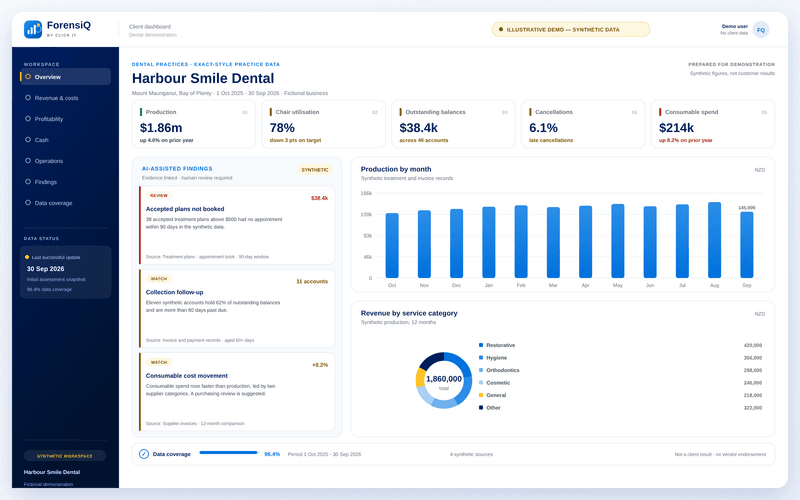Viewport: 800px width, 500px height.
Task: Click the Orthodontics legend colour swatch
Action: (481, 370)
